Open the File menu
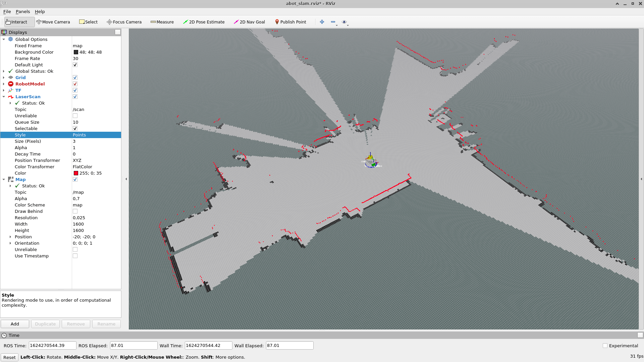 click(7, 11)
